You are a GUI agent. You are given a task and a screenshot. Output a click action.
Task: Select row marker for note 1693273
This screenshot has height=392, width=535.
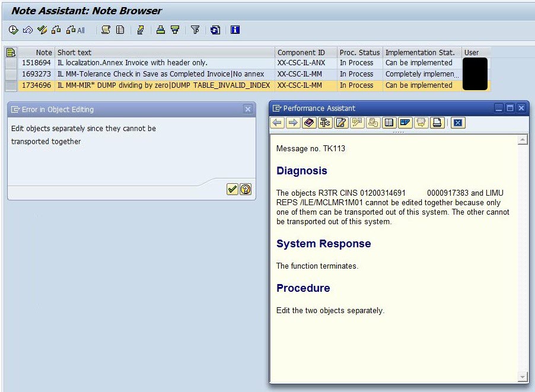point(11,74)
